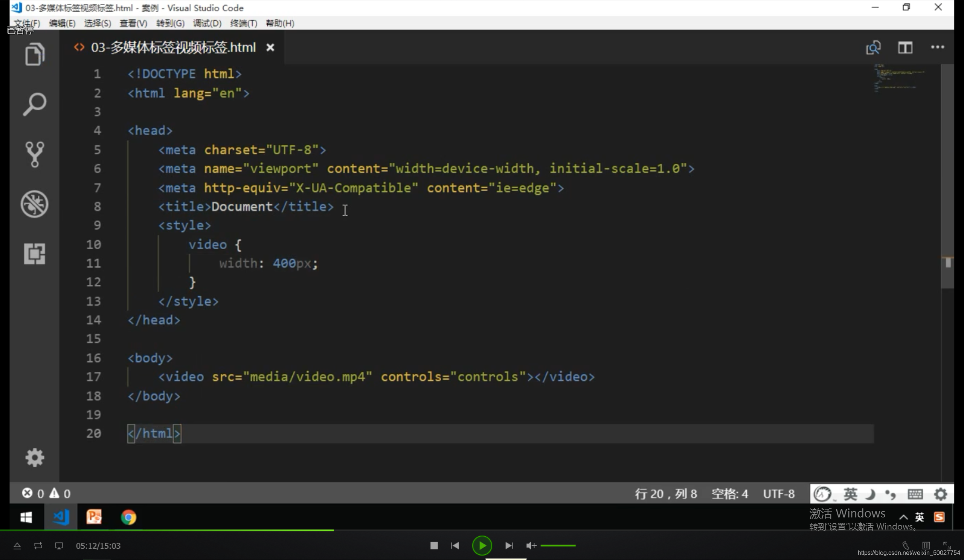Screen dimensions: 964x560
Task: Toggle the 英 language mode on the IME toolbar
Action: point(850,494)
